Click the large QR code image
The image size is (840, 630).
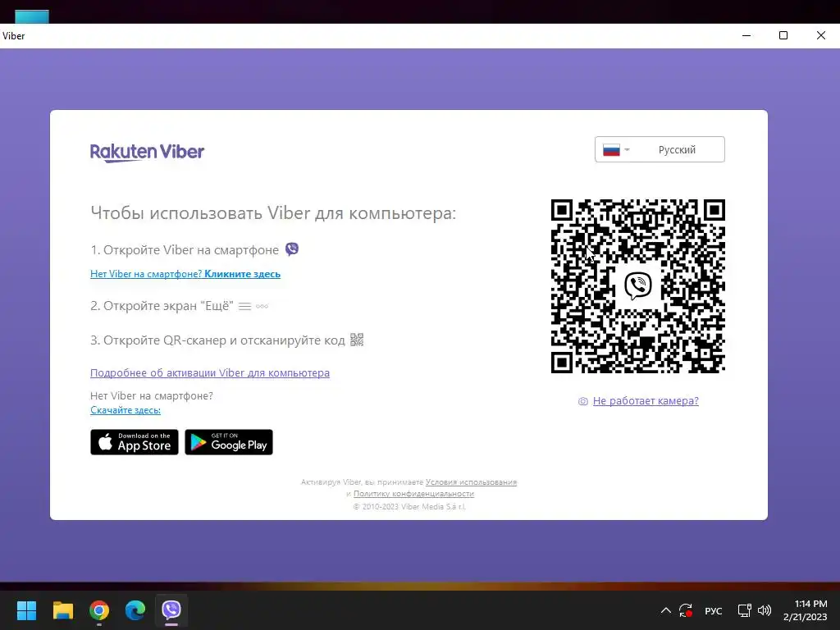(x=638, y=286)
